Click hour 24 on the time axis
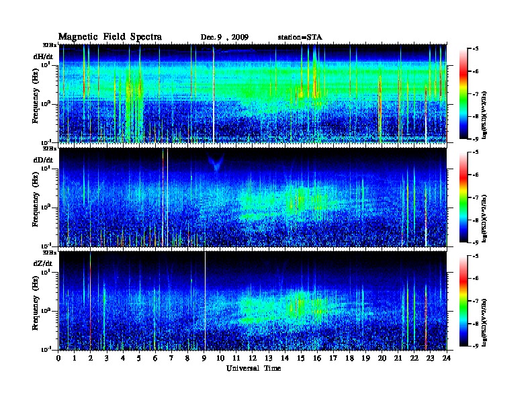Screen dimensions: 532x411 tap(447, 358)
